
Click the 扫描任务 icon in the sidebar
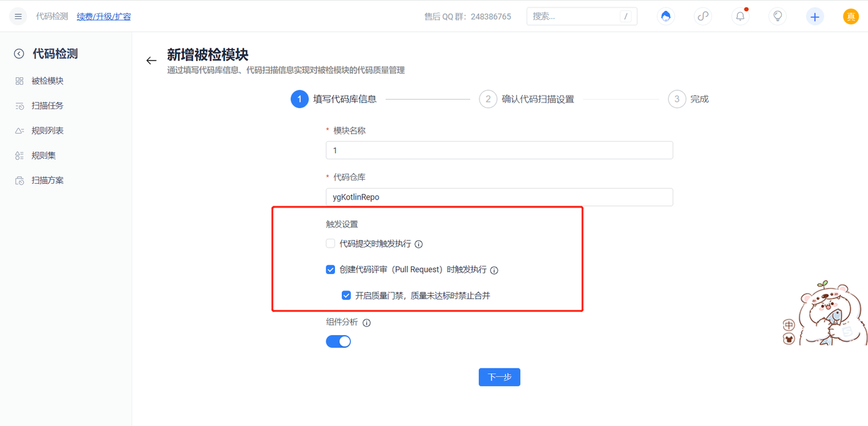pyautogui.click(x=20, y=106)
